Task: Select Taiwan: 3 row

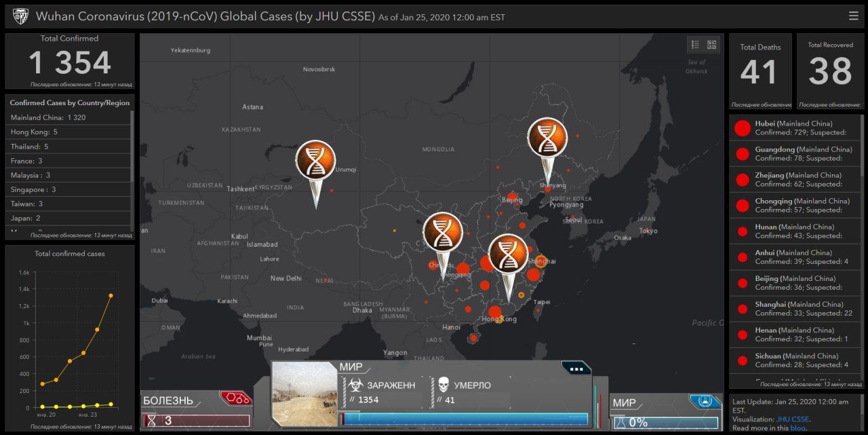Action: pos(68,204)
